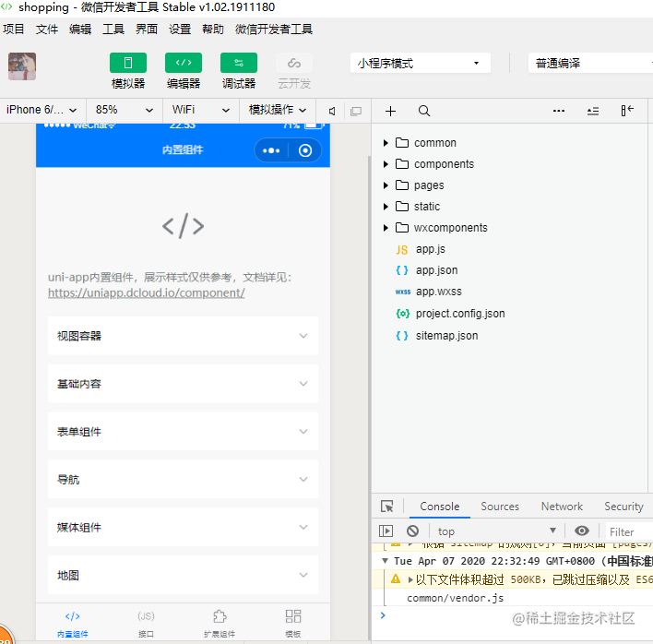
Task: Activate the element inspector picker icon
Action: 386,507
